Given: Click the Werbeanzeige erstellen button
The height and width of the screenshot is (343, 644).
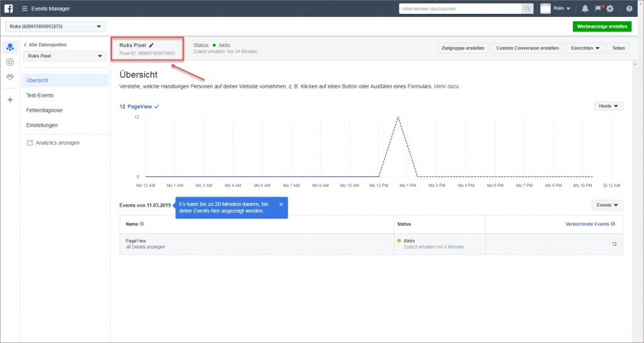Looking at the screenshot, I should (602, 26).
